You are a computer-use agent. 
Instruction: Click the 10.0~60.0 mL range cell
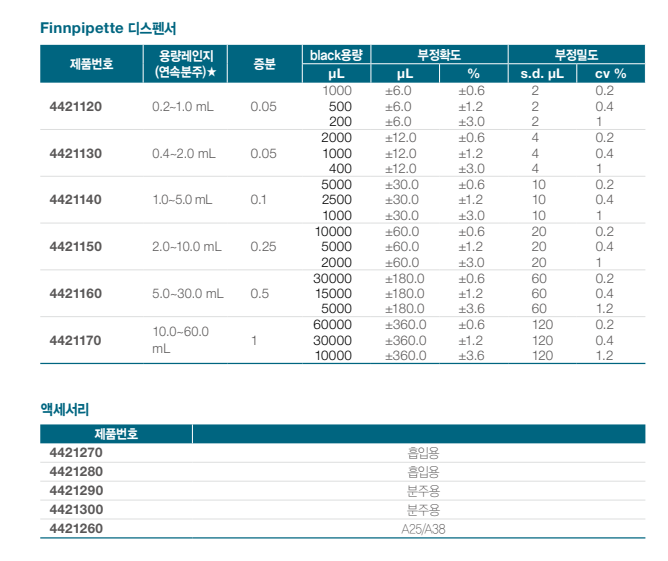pos(181,340)
